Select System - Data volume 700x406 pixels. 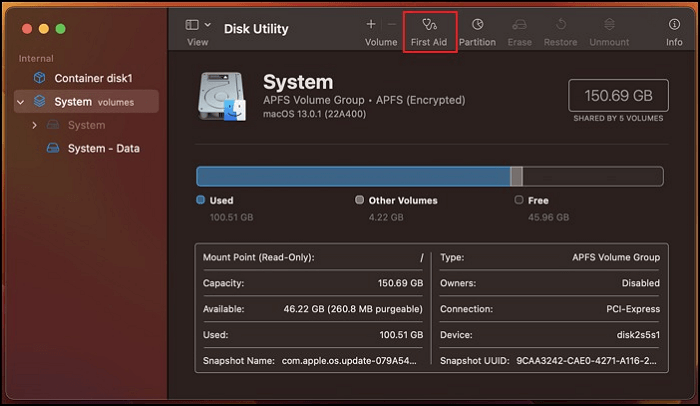[x=87, y=148]
